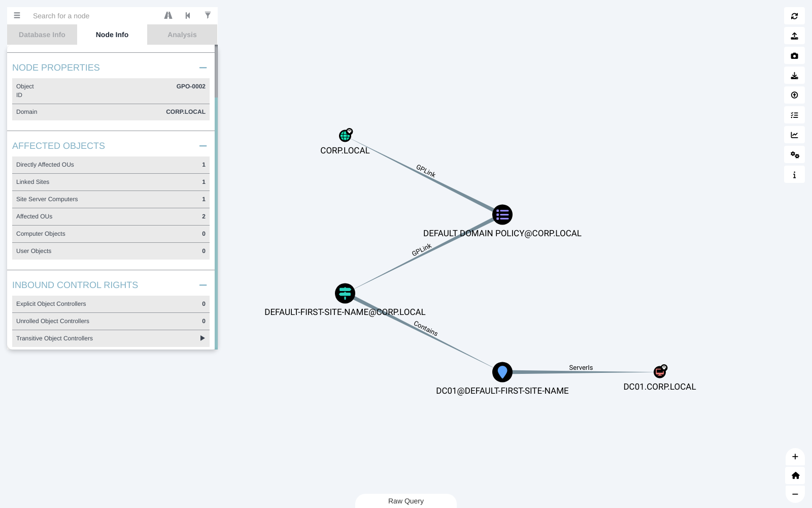Run the Transitive Object Controllers query arrow

pyautogui.click(x=202, y=338)
